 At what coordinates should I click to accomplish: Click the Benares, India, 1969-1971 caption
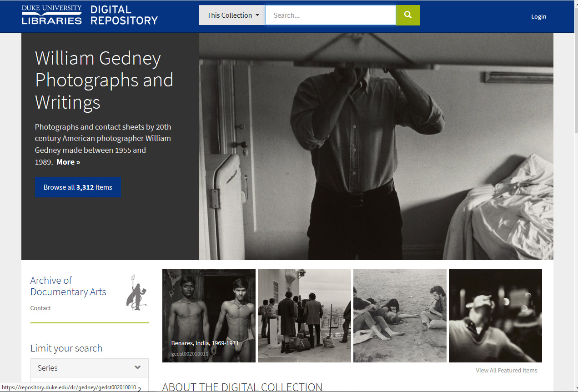click(x=205, y=343)
